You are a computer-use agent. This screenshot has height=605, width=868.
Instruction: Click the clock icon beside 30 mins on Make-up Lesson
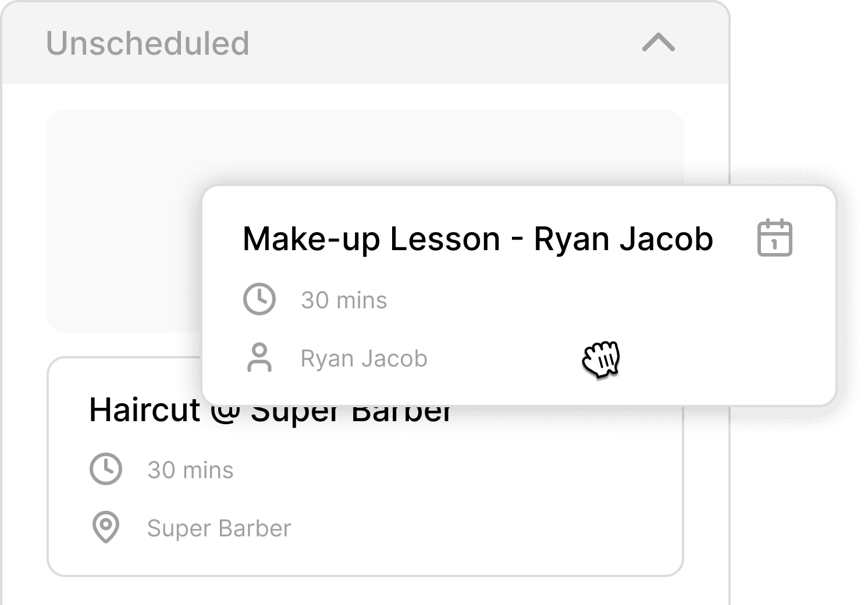click(259, 300)
